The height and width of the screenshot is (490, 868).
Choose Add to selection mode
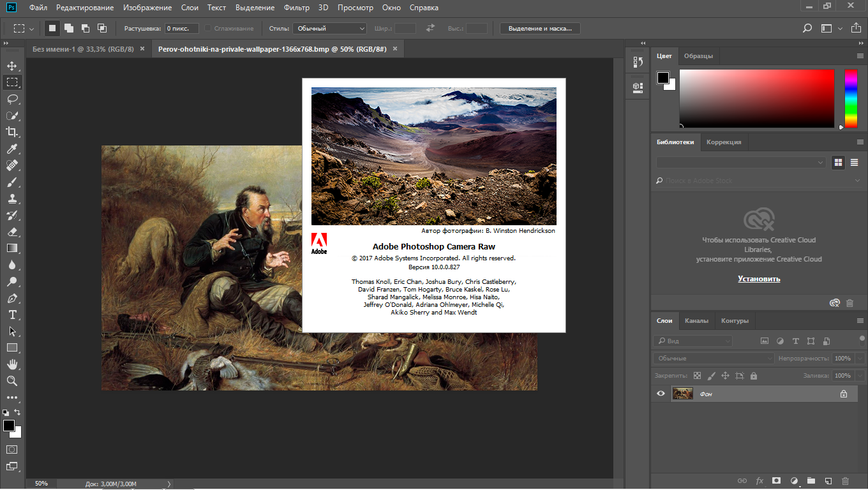pyautogui.click(x=69, y=28)
